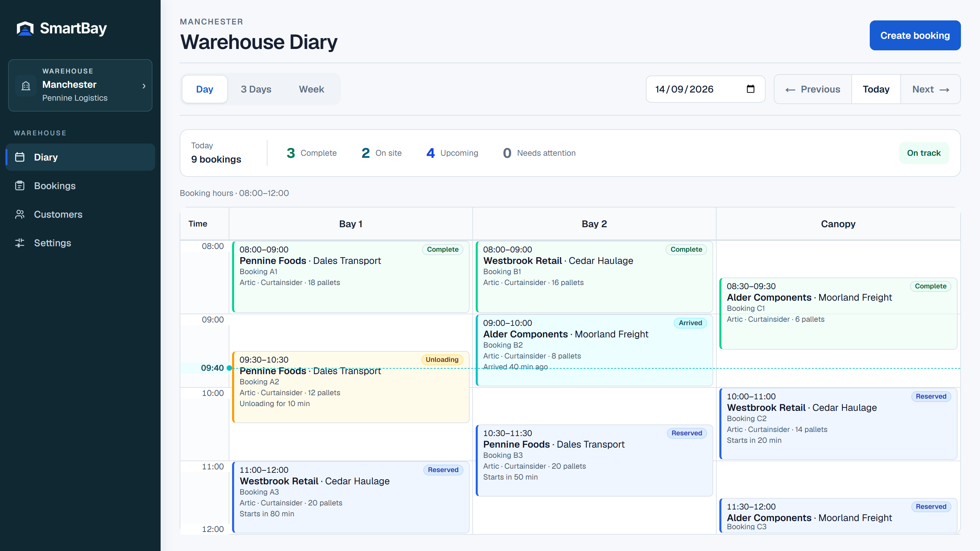The height and width of the screenshot is (551, 980).
Task: Open the Bookings page
Action: 80,186
